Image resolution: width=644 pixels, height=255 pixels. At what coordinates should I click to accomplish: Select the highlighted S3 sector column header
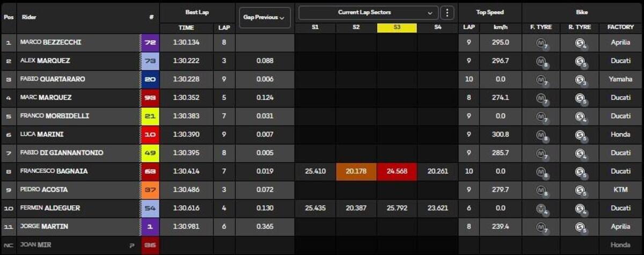[x=397, y=27]
